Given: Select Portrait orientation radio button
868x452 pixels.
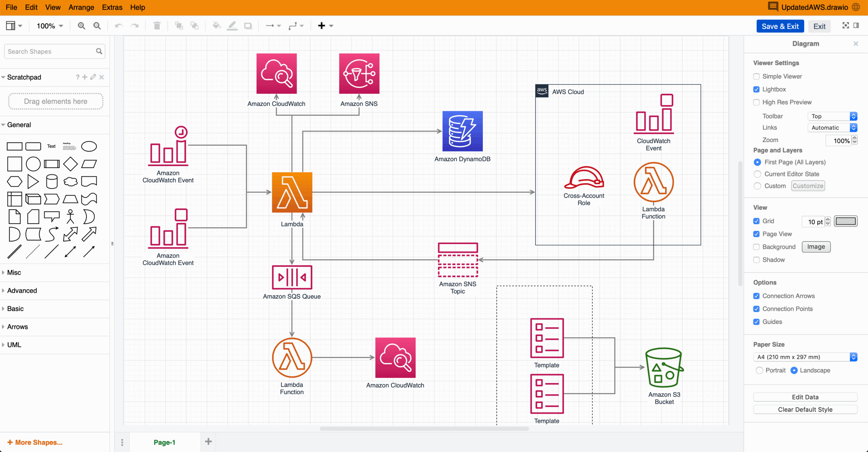Looking at the screenshot, I should click(x=759, y=370).
